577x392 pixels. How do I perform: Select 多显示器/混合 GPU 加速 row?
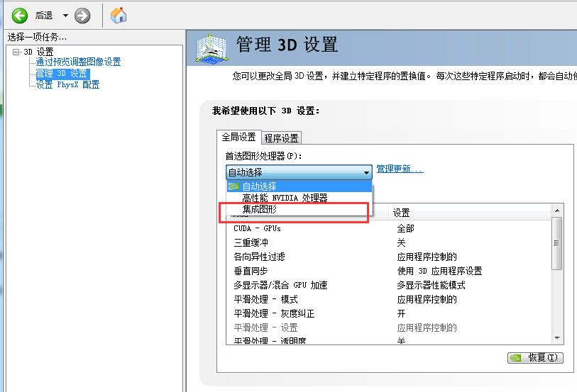click(x=389, y=285)
